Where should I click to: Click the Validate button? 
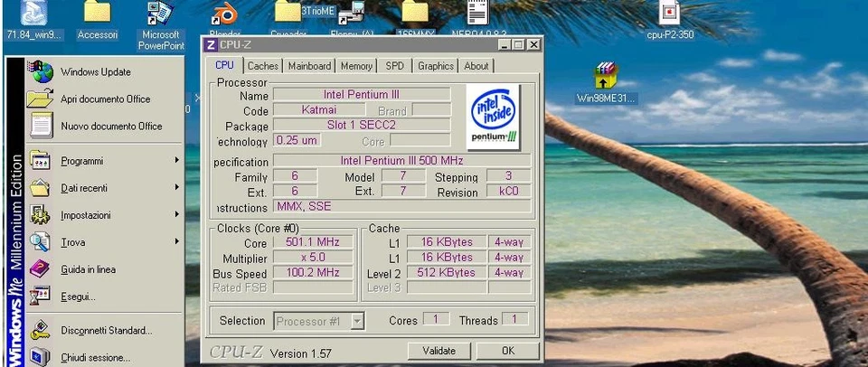click(x=439, y=351)
